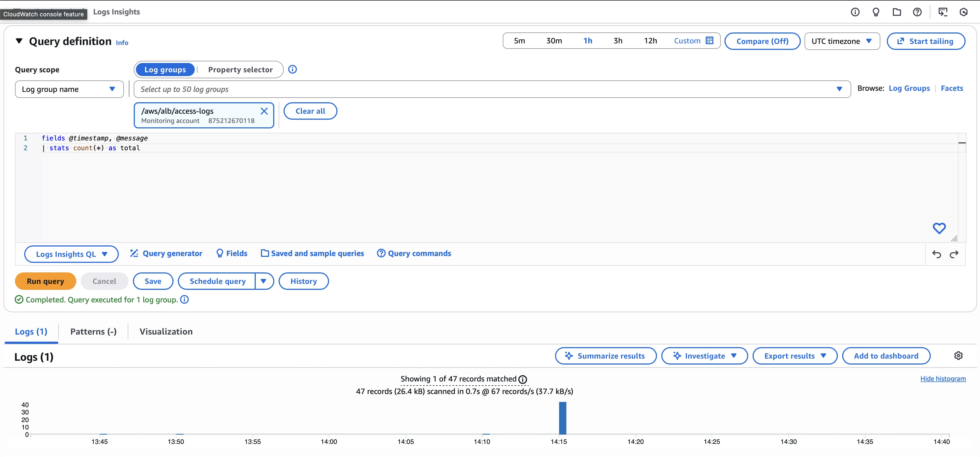Expand the Logs Insights QL language dropdown
This screenshot has height=457, width=980.
[71, 254]
